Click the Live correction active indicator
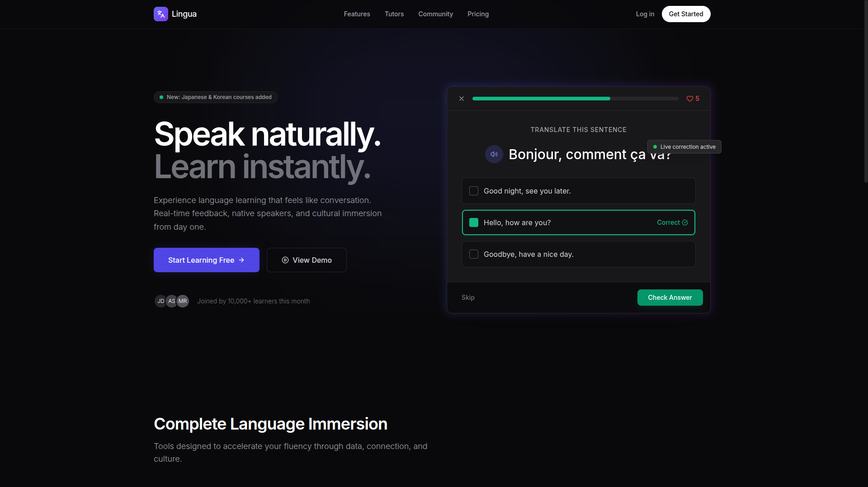 click(x=684, y=147)
